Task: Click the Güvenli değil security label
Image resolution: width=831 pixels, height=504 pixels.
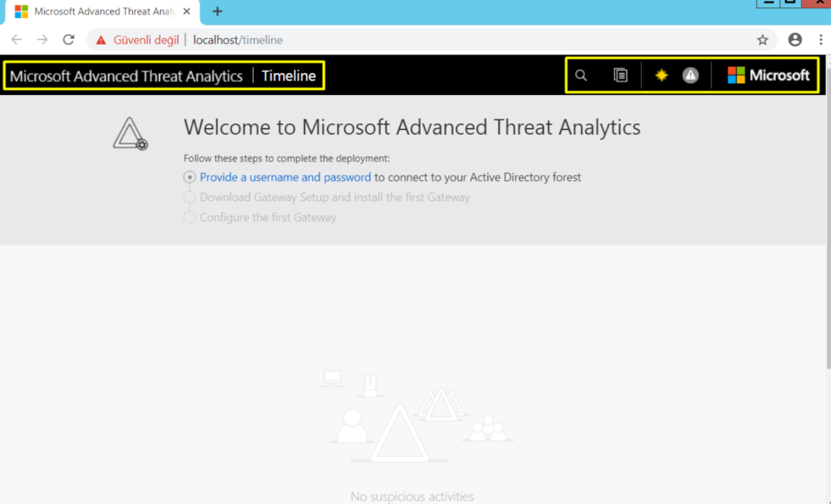Action: coord(146,40)
